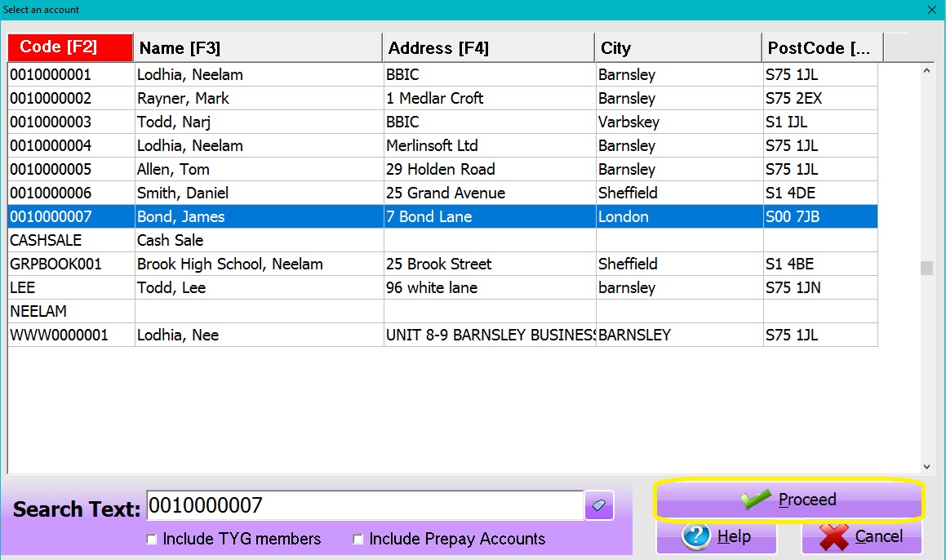Click the name Rayner, Mark
The image size is (946, 560).
184,98
